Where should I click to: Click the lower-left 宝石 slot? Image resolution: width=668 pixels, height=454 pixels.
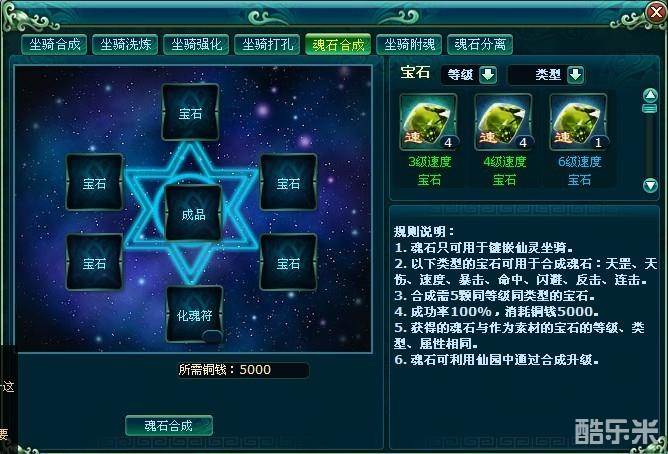pyautogui.click(x=95, y=262)
